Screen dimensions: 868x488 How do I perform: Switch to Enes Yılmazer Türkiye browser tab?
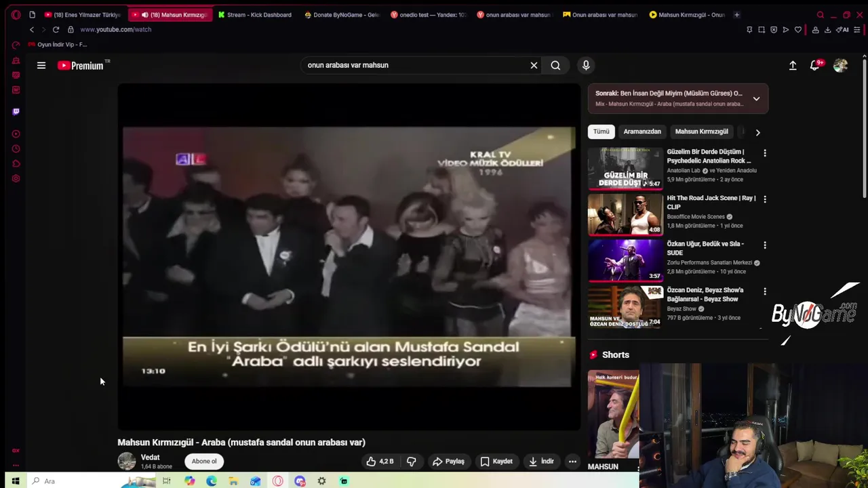[82, 14]
